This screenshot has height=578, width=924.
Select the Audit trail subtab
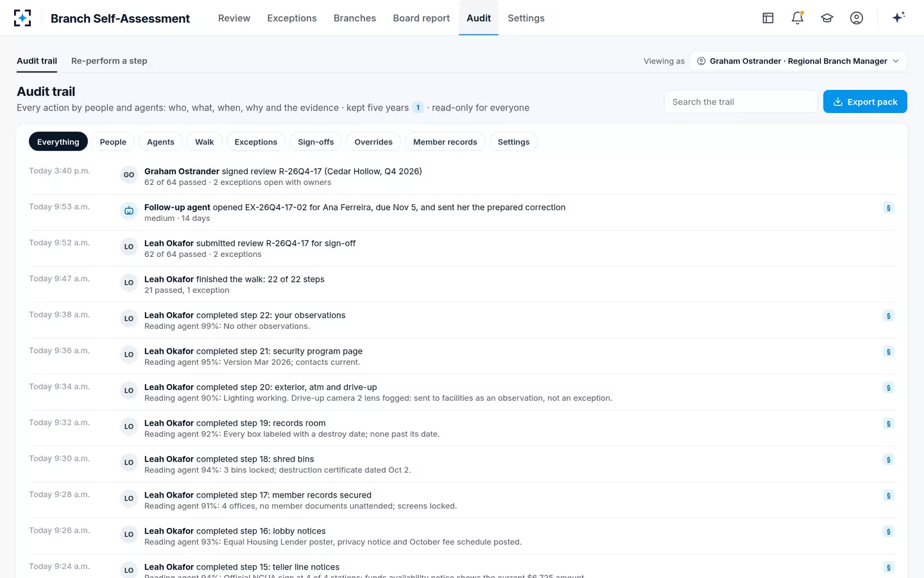click(37, 61)
